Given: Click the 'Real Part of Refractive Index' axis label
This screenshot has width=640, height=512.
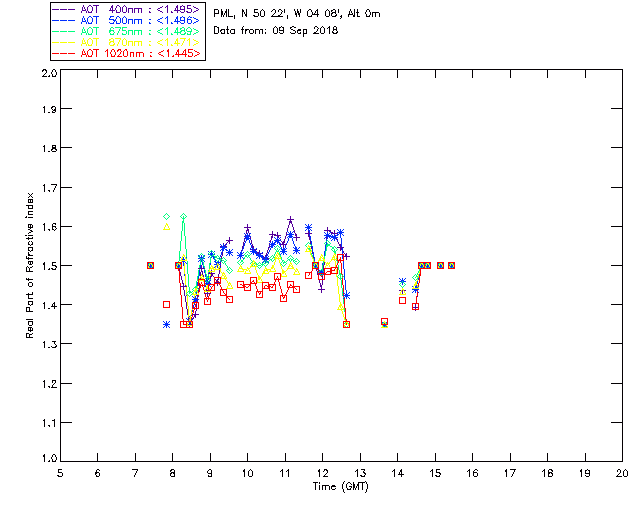Looking at the screenshot, I should (x=29, y=265).
